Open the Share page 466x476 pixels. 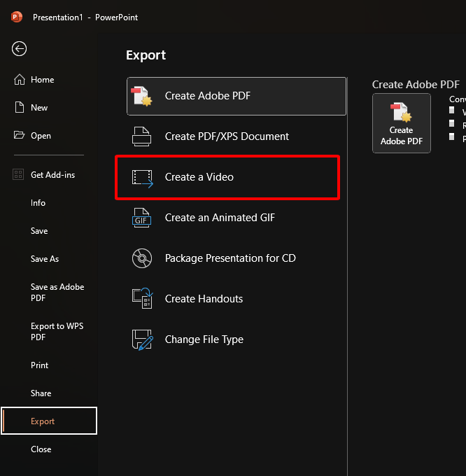click(x=49, y=393)
